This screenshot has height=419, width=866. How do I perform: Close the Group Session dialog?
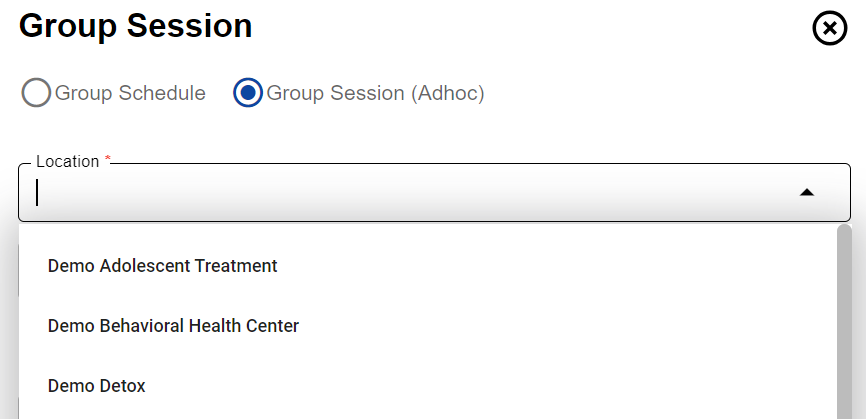[829, 30]
